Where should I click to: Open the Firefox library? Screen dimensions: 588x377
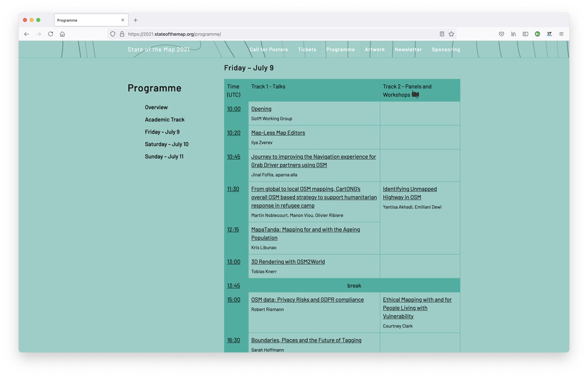pos(514,34)
